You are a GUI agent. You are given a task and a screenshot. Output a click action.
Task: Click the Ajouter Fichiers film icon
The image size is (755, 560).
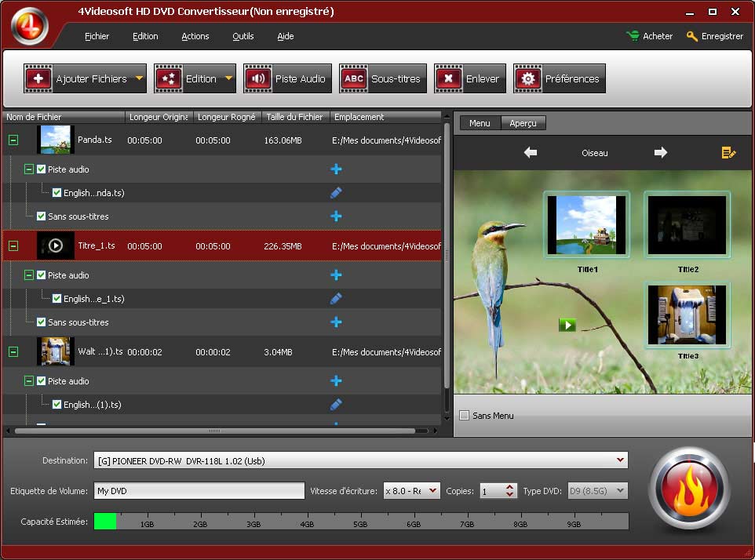pos(38,78)
